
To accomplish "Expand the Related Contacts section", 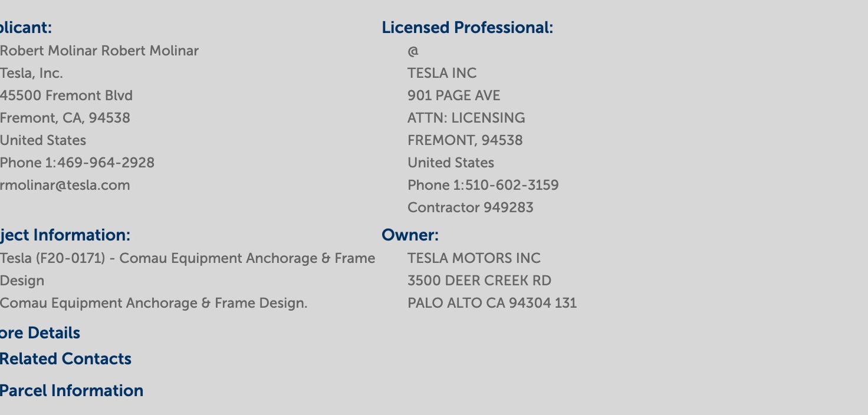I will pyautogui.click(x=65, y=359).
